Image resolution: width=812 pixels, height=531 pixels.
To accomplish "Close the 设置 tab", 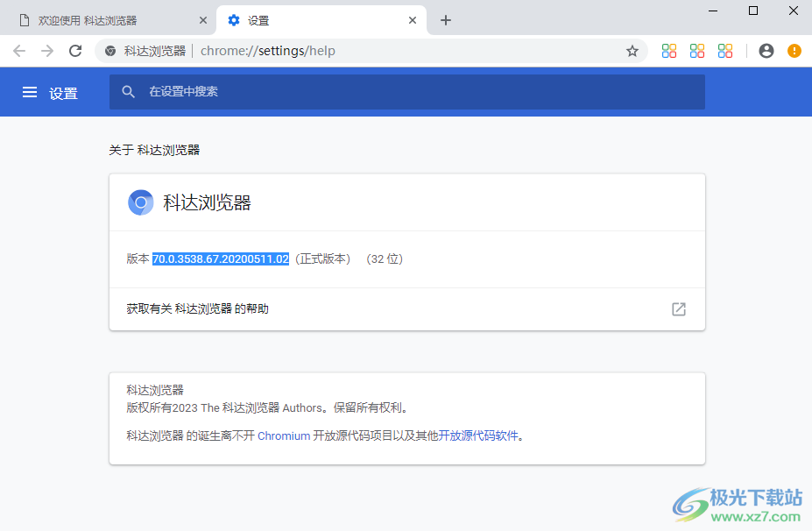I will pyautogui.click(x=413, y=20).
